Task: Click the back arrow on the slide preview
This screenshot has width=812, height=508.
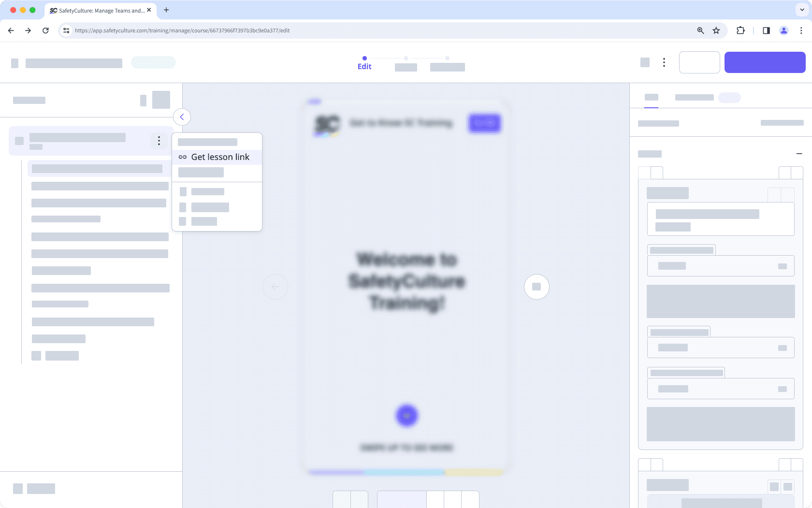Action: tap(275, 287)
